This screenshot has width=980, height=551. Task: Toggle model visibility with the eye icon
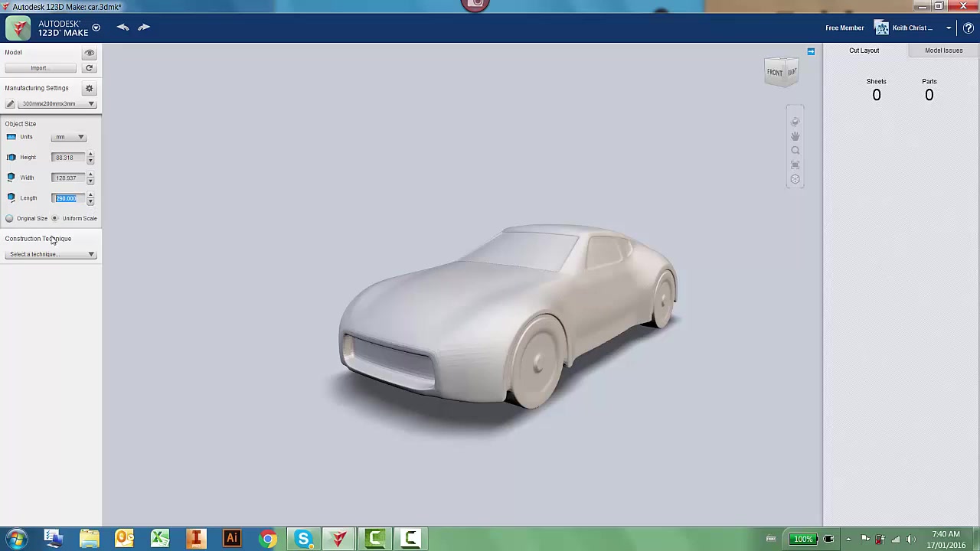pos(89,52)
